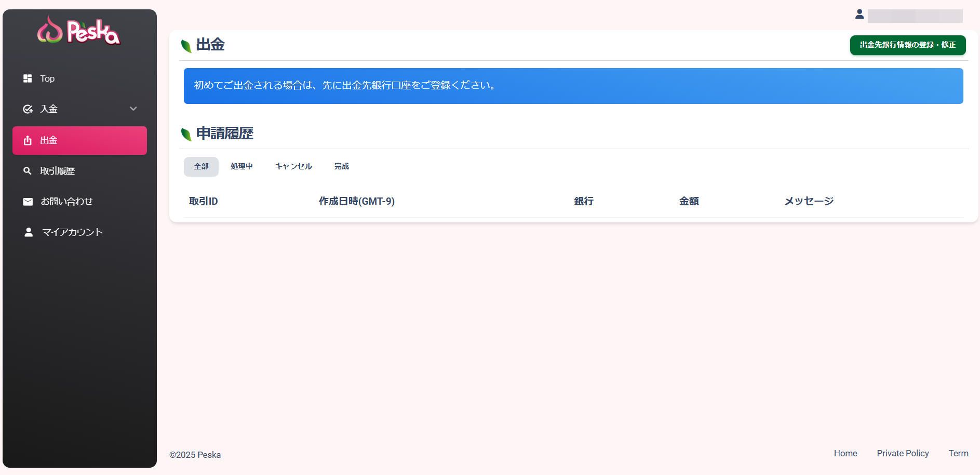Screen dimensions: 980x475
Task: Open the Term footer link
Action: click(958, 453)
